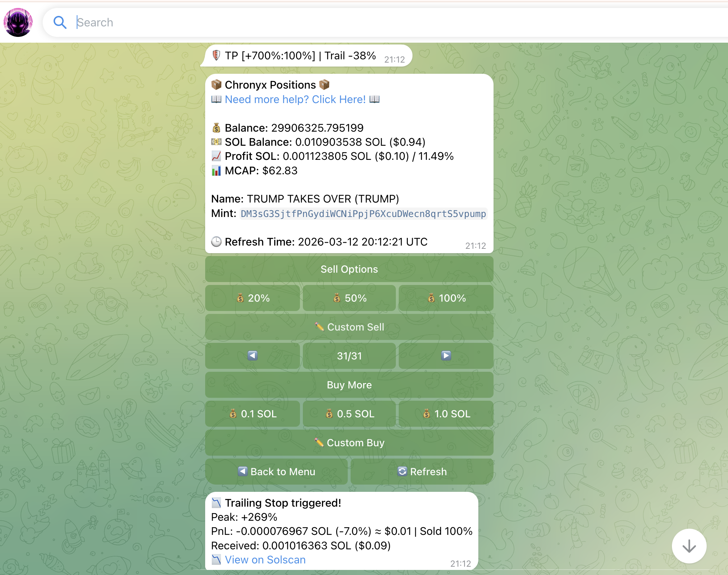
Task: Click the purple profile avatar
Action: [x=18, y=22]
